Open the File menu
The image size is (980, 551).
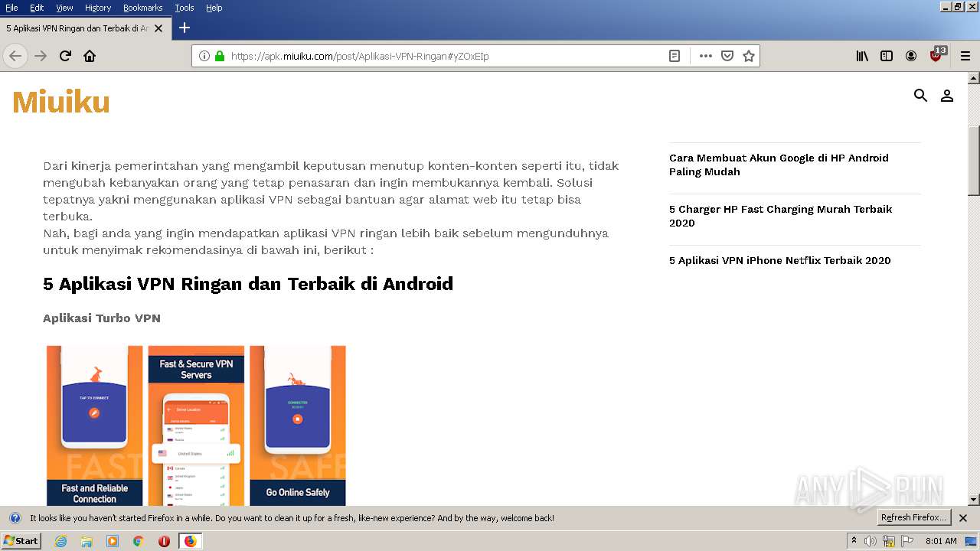tap(11, 8)
